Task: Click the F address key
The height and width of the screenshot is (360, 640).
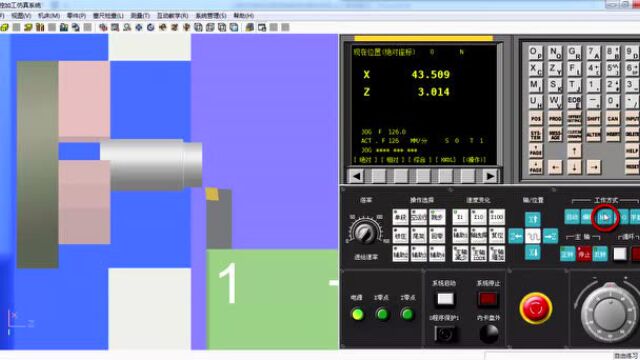Action: (x=574, y=69)
